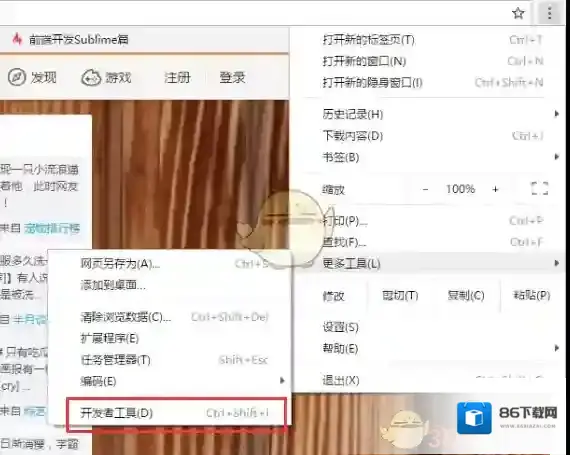Open the Chrome three-dot menu button
This screenshot has width=570, height=455.
(x=549, y=13)
